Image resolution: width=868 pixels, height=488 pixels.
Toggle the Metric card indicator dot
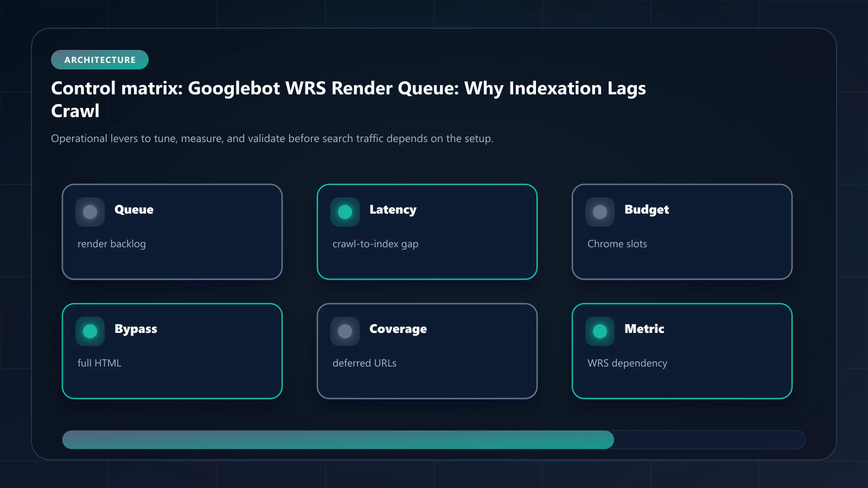tap(600, 331)
